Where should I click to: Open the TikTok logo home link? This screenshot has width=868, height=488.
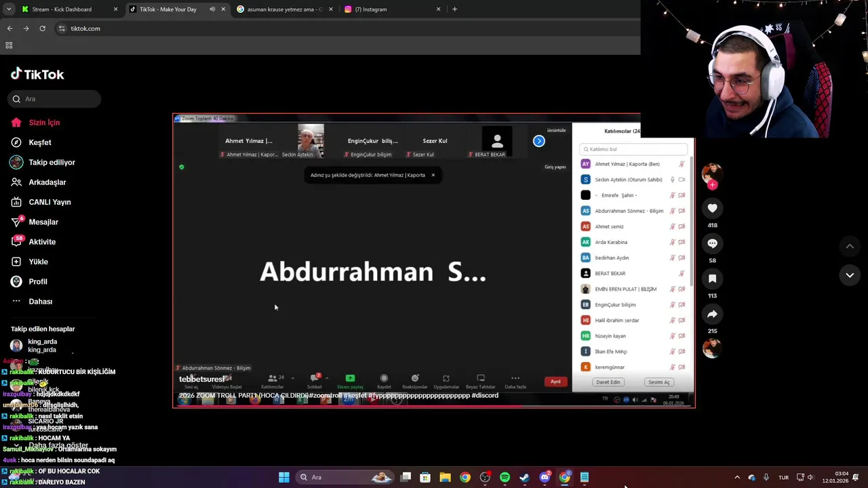(x=37, y=74)
